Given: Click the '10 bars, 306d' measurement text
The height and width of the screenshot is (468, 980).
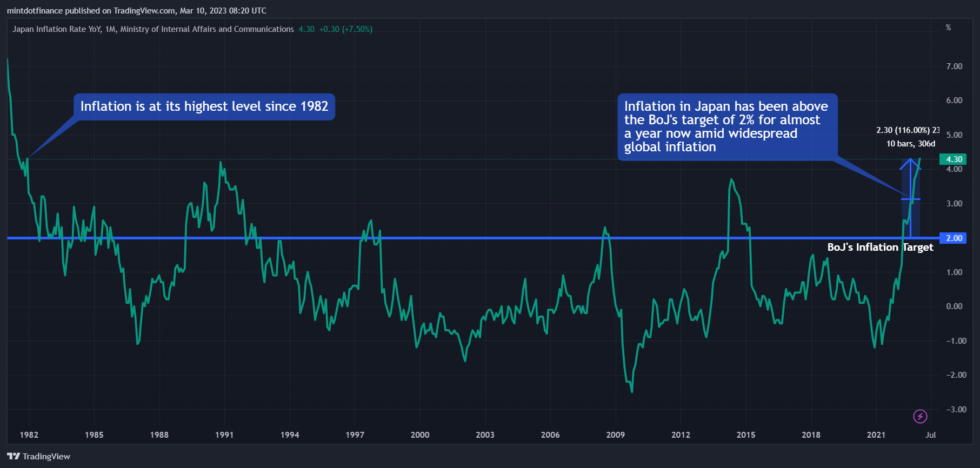Looking at the screenshot, I should pos(911,144).
